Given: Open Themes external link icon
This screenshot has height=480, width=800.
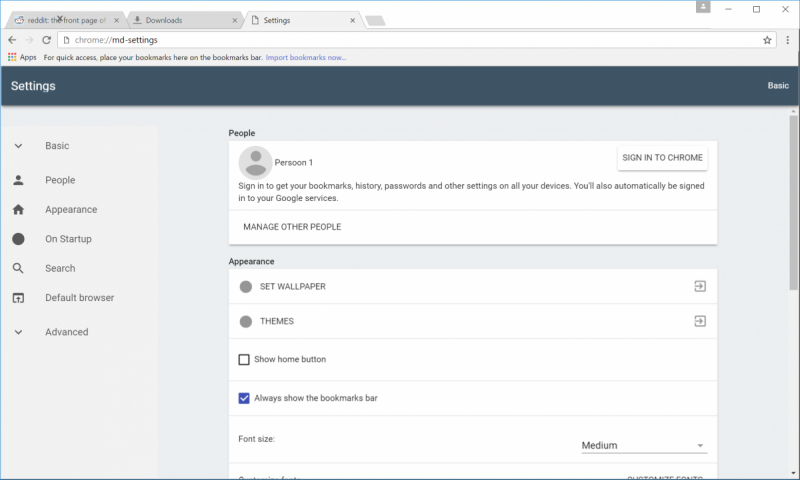Looking at the screenshot, I should (700, 321).
